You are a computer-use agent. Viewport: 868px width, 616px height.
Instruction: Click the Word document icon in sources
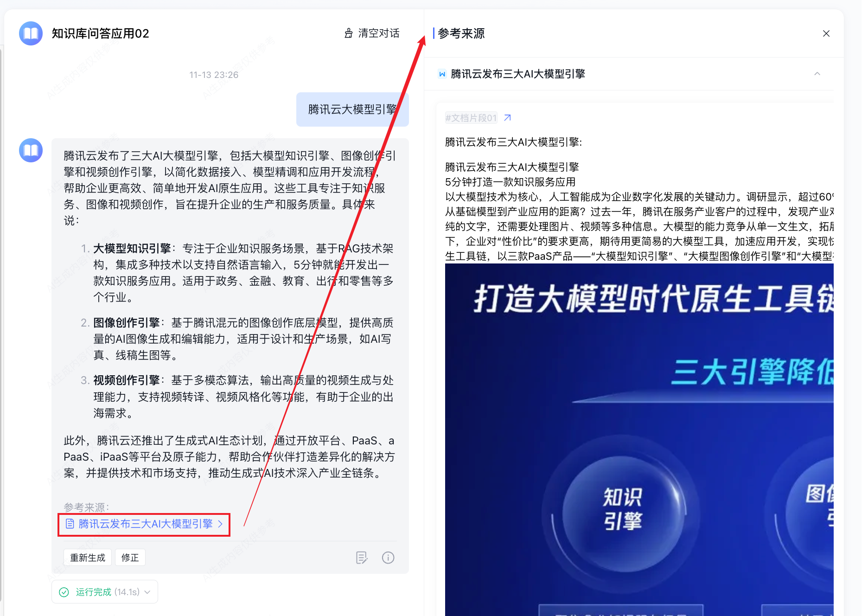[442, 74]
